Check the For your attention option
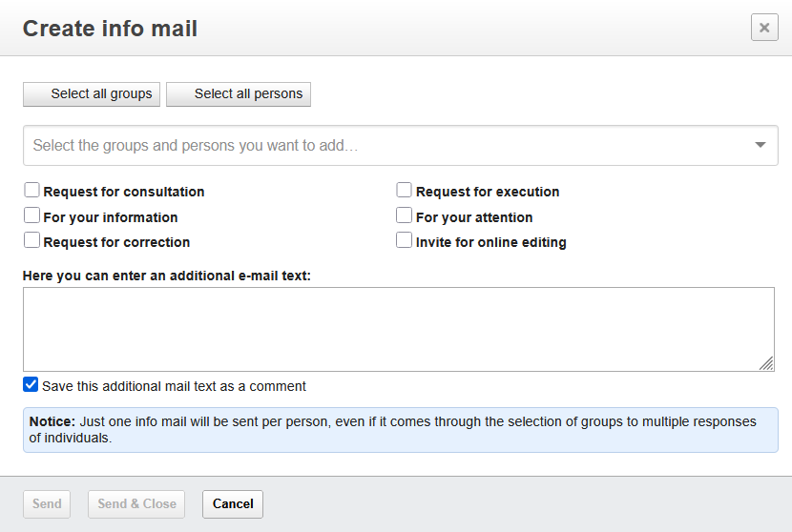 point(405,216)
